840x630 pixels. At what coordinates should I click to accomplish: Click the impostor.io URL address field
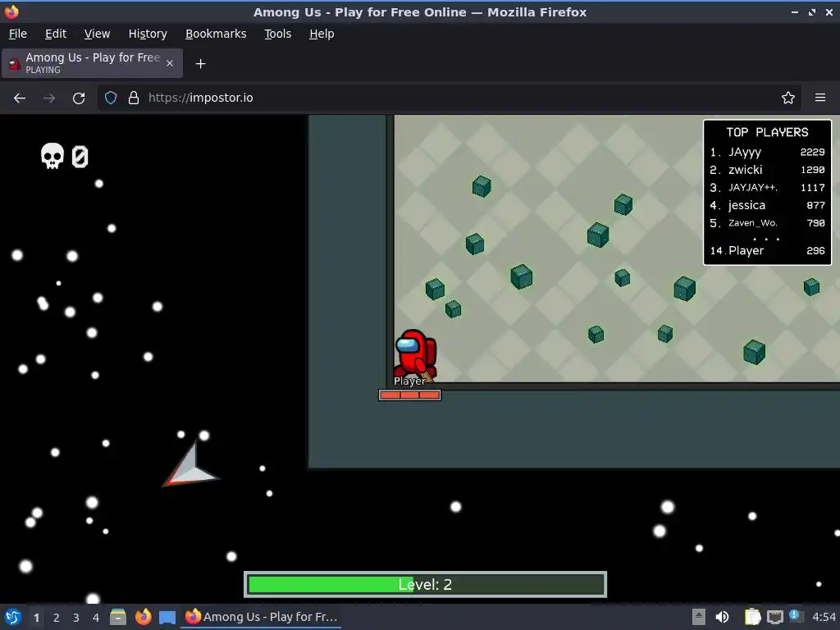click(x=450, y=98)
